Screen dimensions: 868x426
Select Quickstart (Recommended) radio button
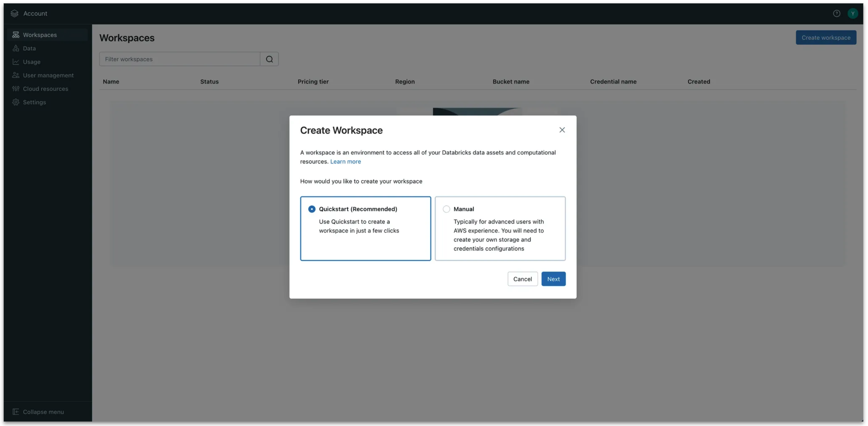click(x=312, y=209)
